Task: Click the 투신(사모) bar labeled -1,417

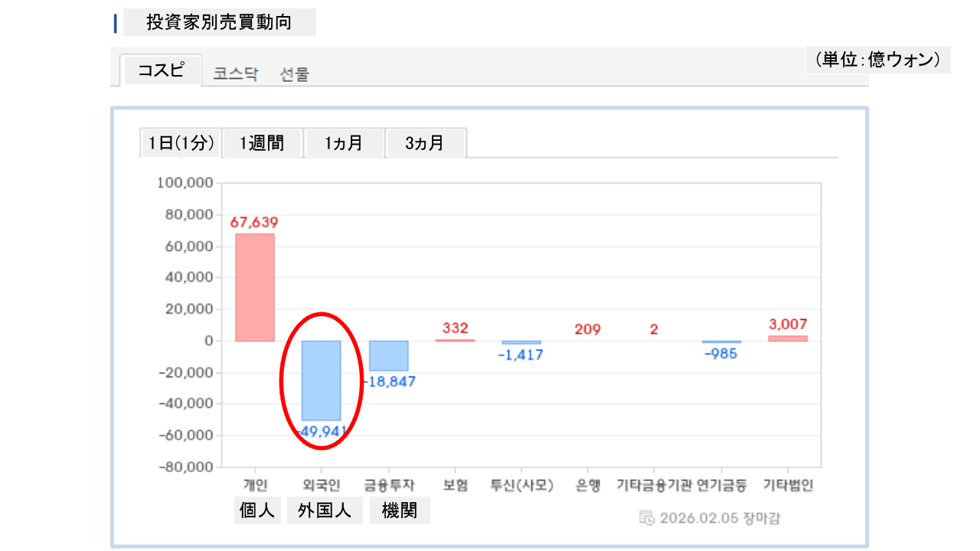Action: 521,342
